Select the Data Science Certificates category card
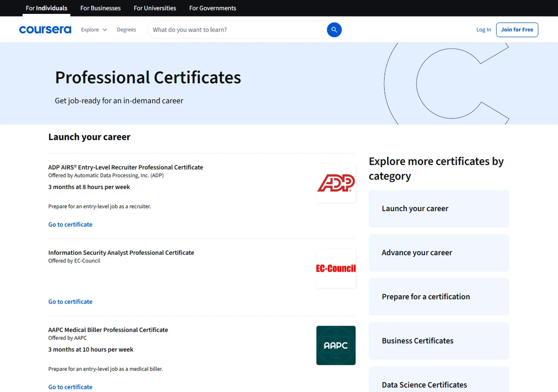The image size is (558, 392). [439, 379]
